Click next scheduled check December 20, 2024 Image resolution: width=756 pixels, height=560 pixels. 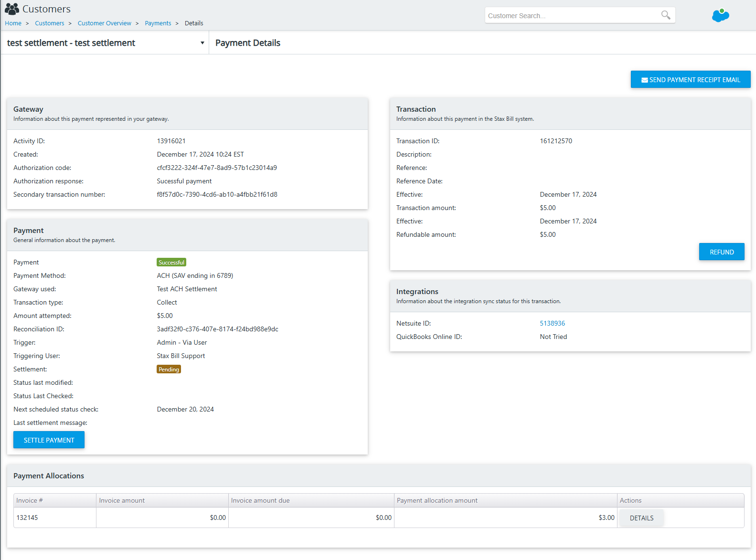tap(185, 410)
